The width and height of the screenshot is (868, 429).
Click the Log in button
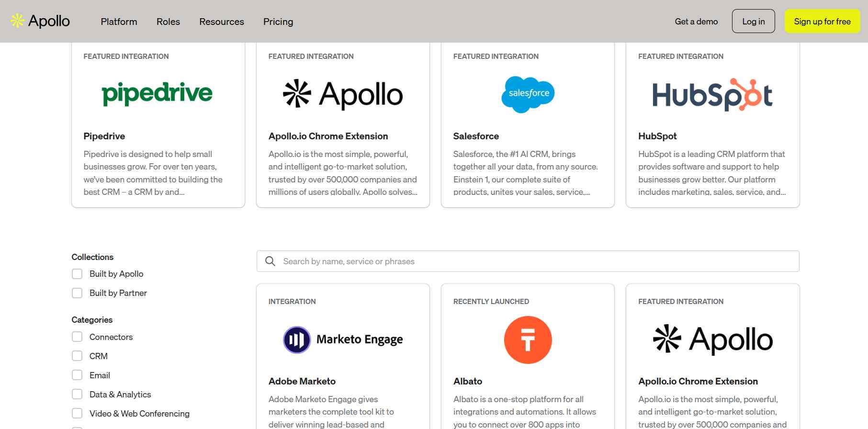coord(753,21)
